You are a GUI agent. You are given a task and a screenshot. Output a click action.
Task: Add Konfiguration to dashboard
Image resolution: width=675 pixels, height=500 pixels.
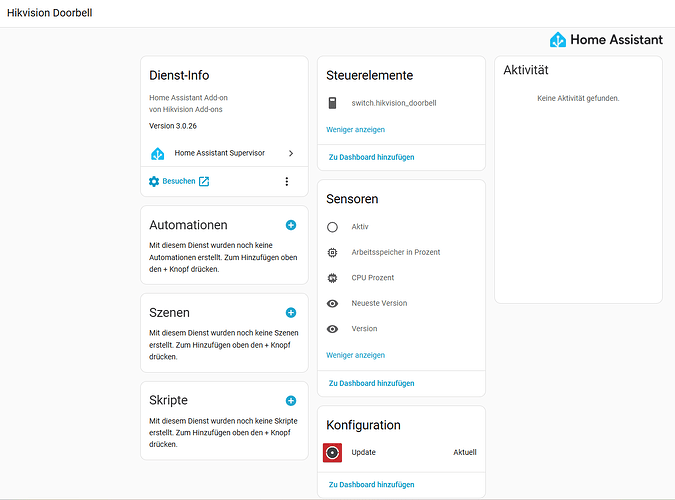tap(372, 484)
